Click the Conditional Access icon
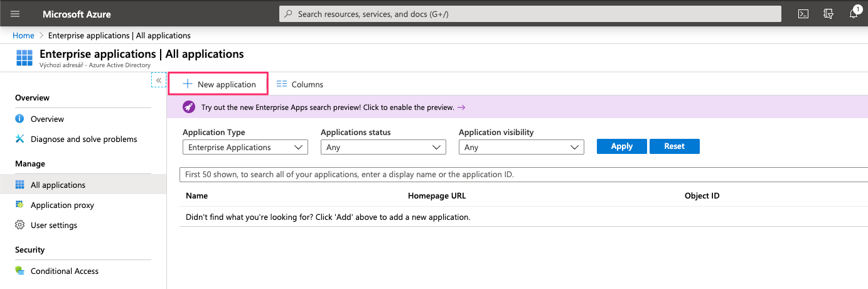 [19, 271]
